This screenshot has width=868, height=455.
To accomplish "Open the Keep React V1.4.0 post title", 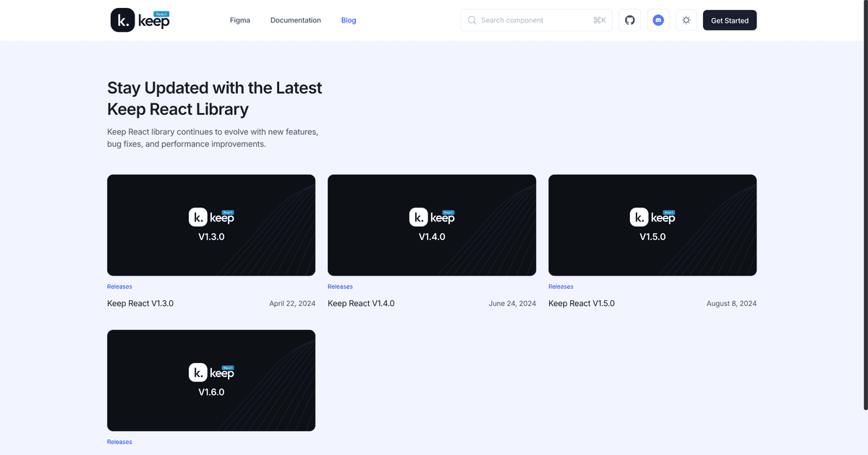I will [x=361, y=304].
